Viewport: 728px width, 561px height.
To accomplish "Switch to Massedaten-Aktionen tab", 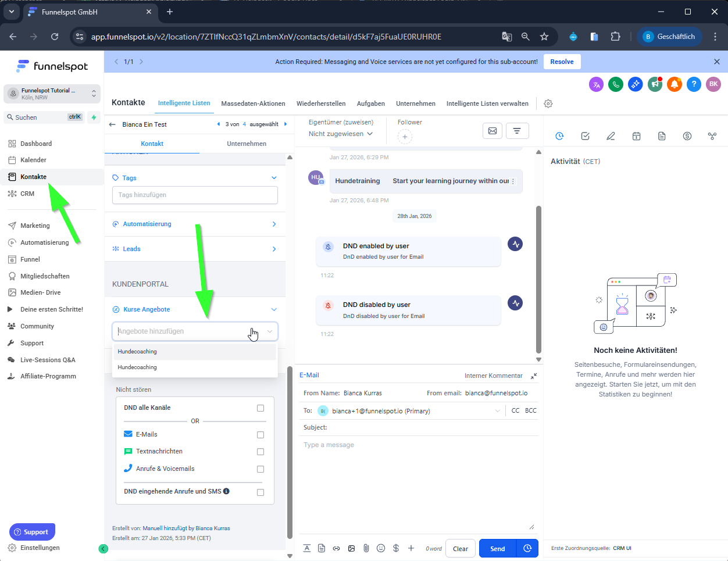I will pyautogui.click(x=253, y=103).
